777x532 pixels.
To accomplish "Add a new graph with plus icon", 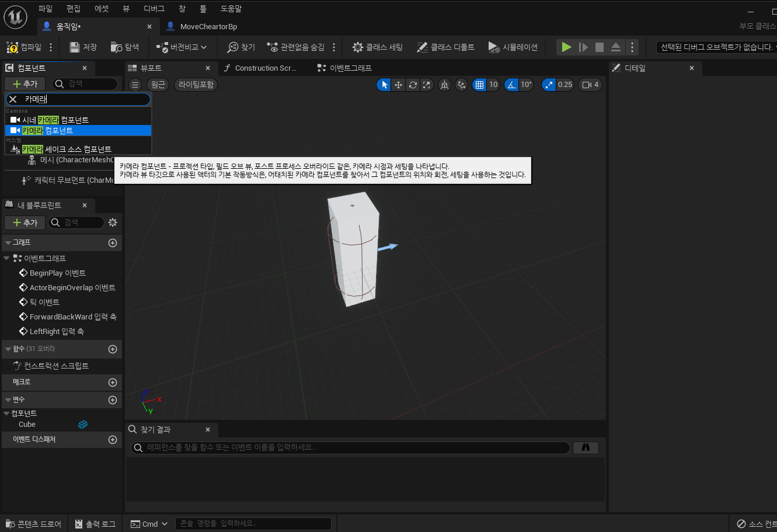I will [113, 242].
